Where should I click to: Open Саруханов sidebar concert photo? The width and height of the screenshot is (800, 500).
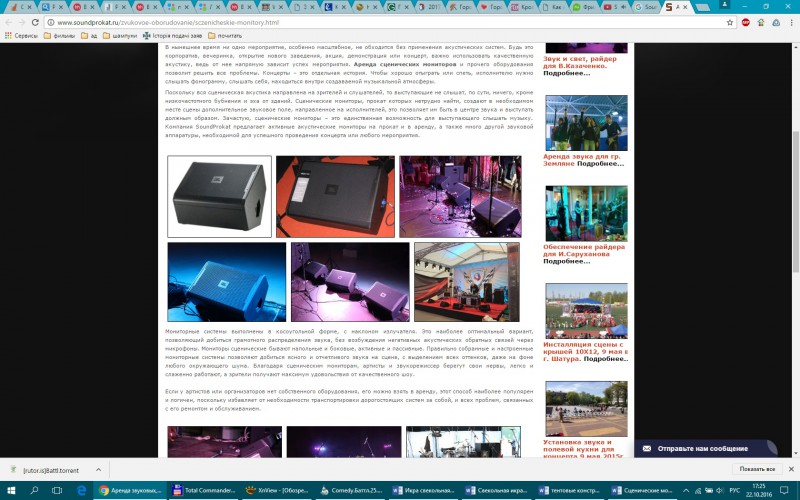point(586,213)
